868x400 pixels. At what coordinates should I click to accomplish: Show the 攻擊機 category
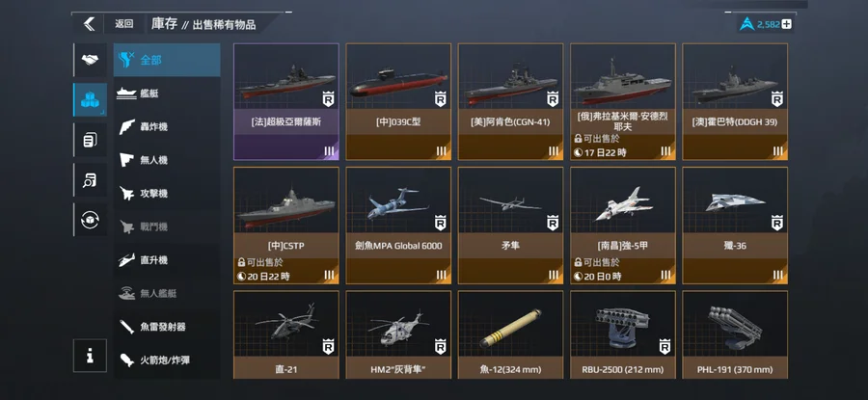[167, 194]
